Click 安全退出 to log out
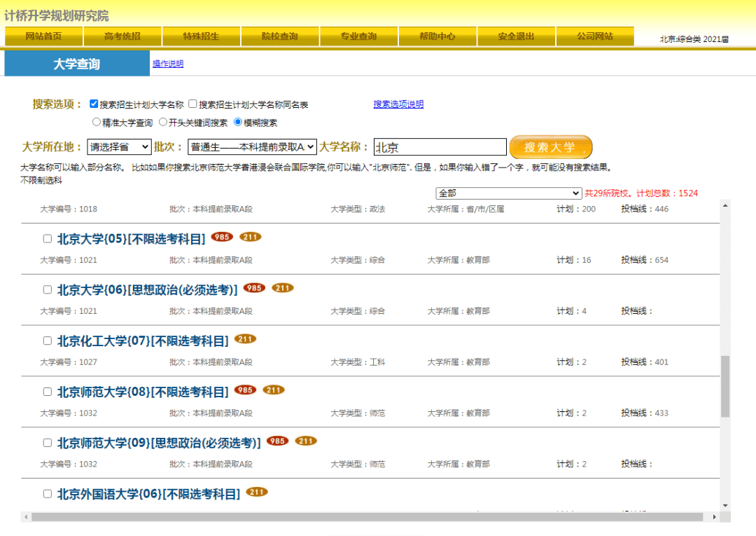The width and height of the screenshot is (756, 536). pos(517,36)
